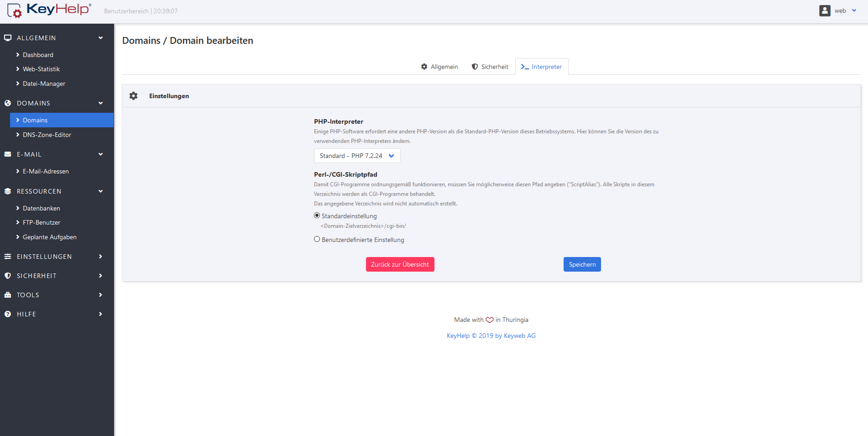Viewport: 868px width, 436px height.
Task: Click the user avatar icon
Action: click(824, 11)
